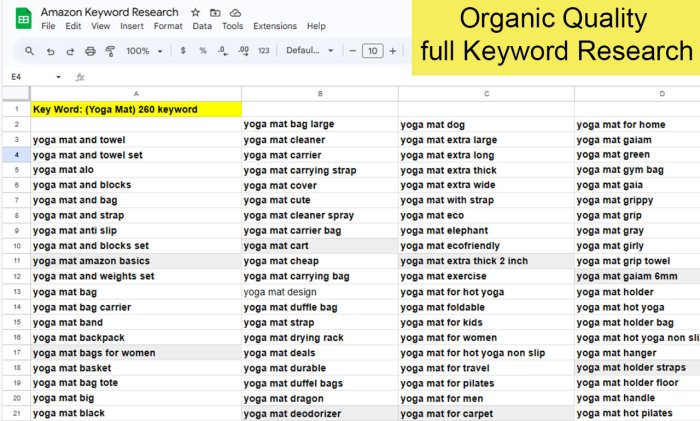700x421 pixels.
Task: Select the row 4 header
Action: (17, 155)
